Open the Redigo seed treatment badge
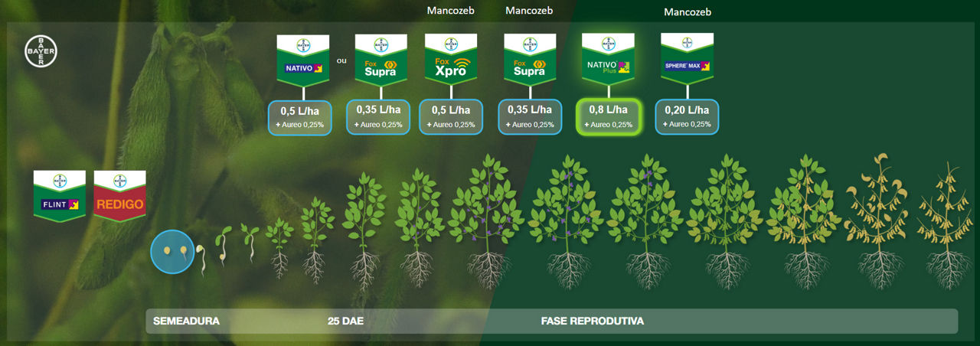 tap(119, 196)
